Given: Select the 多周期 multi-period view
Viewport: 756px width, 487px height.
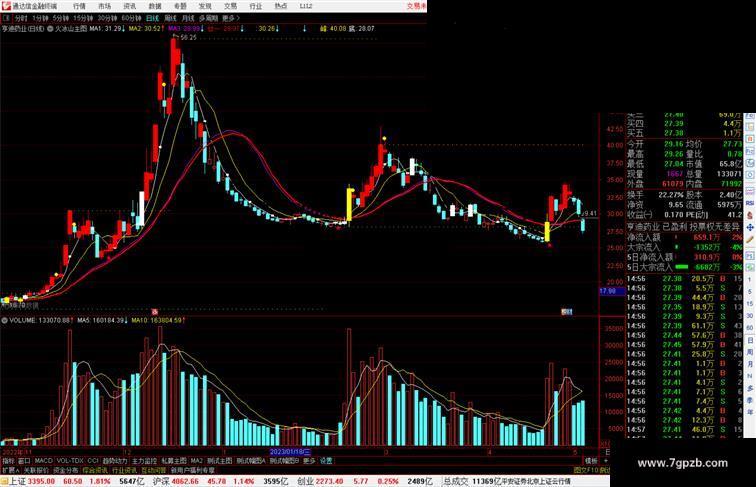Looking at the screenshot, I should tap(208, 18).
